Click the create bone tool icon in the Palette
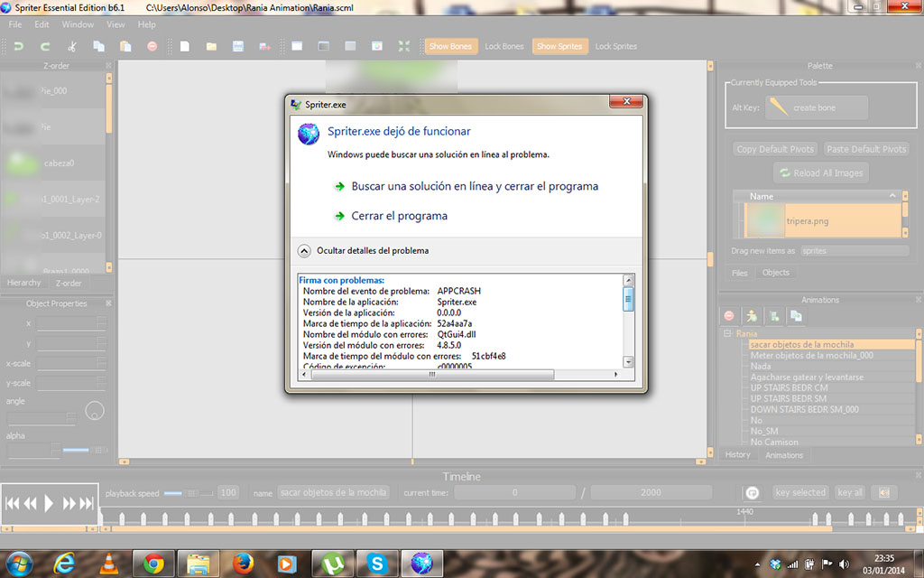 point(779,107)
